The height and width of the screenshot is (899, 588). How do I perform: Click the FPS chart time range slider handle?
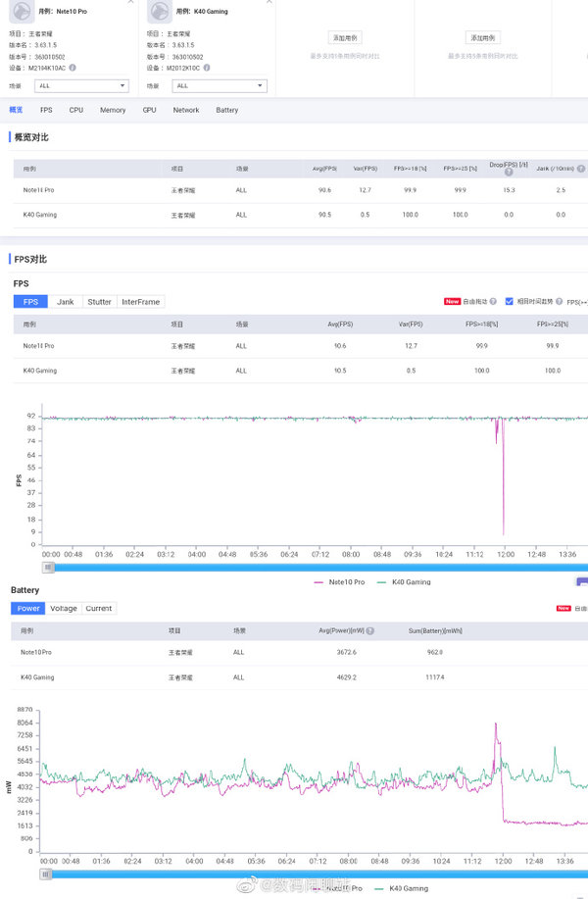click(x=48, y=567)
